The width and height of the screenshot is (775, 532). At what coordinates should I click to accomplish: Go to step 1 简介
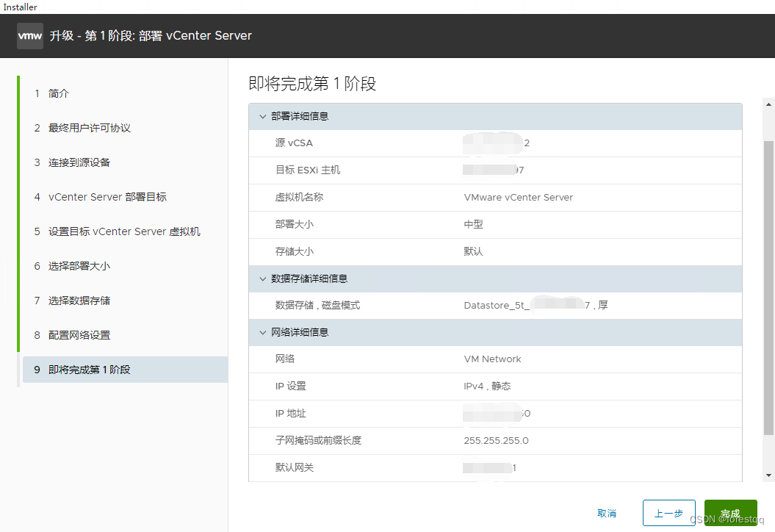(51, 93)
